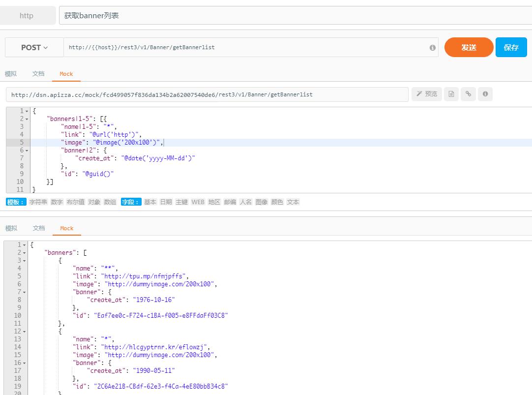Image resolution: width=532 pixels, height=395 pixels.
Task: Select the 文档 tab in the response panel
Action: (39, 228)
